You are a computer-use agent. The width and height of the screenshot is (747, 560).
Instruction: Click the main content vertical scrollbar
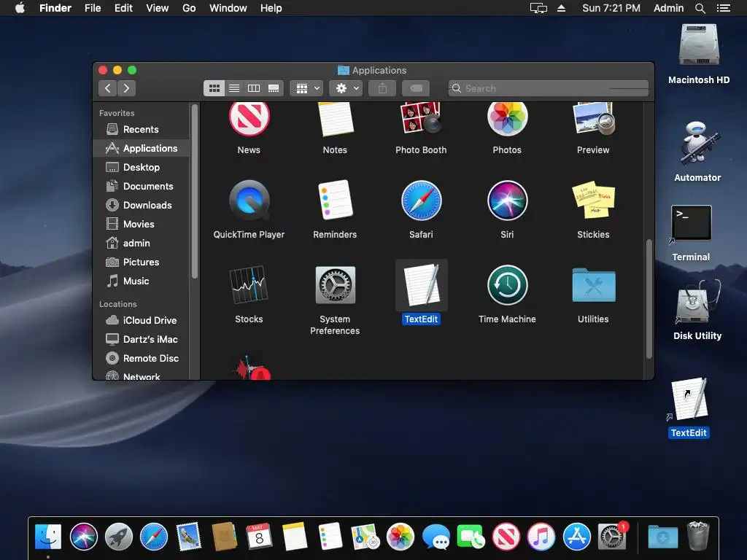(x=649, y=298)
